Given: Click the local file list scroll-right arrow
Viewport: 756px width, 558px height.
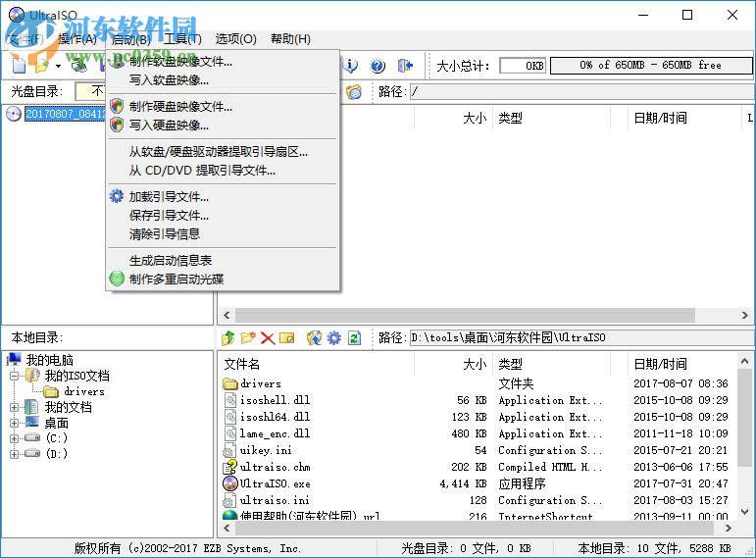Looking at the screenshot, I should click(729, 529).
